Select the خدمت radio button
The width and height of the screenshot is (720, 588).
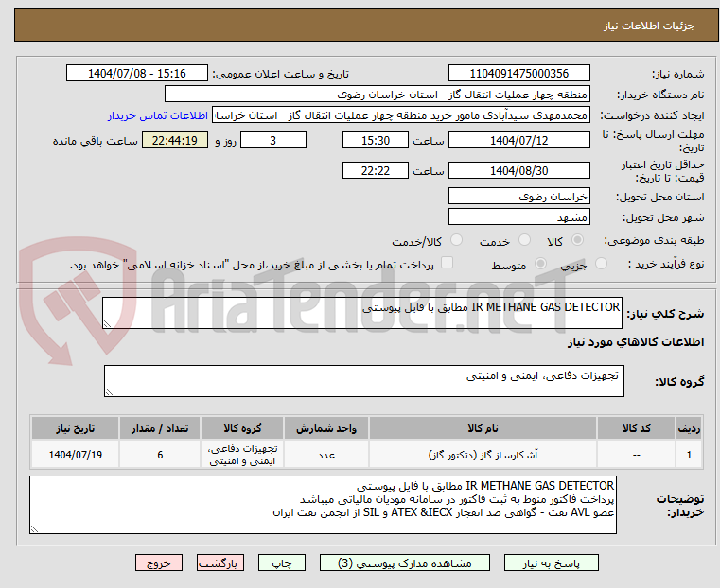(x=524, y=239)
